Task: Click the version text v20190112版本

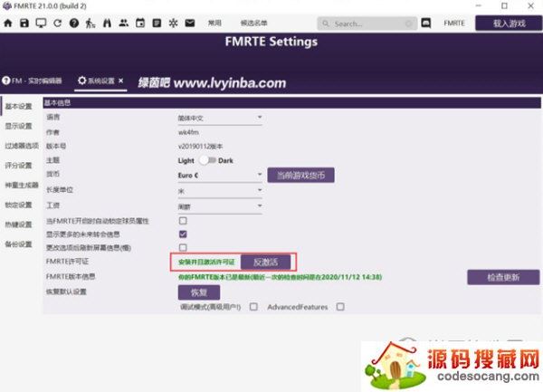Action: [x=200, y=147]
